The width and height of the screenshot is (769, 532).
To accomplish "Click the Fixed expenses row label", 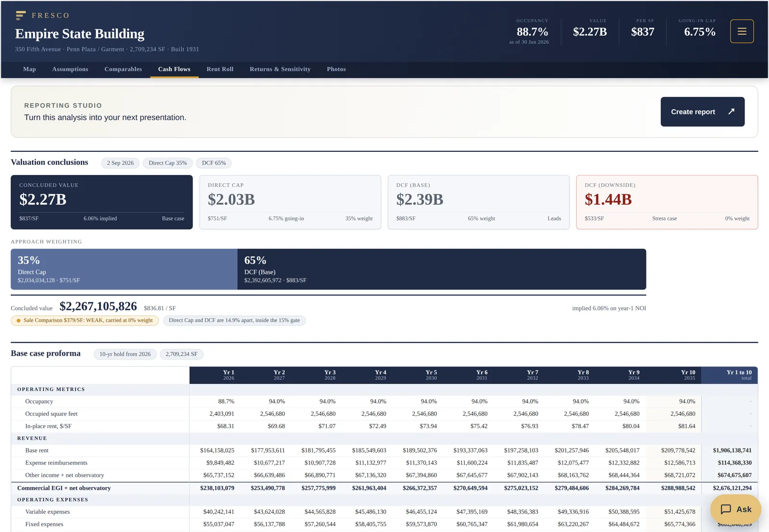I will tap(44, 524).
